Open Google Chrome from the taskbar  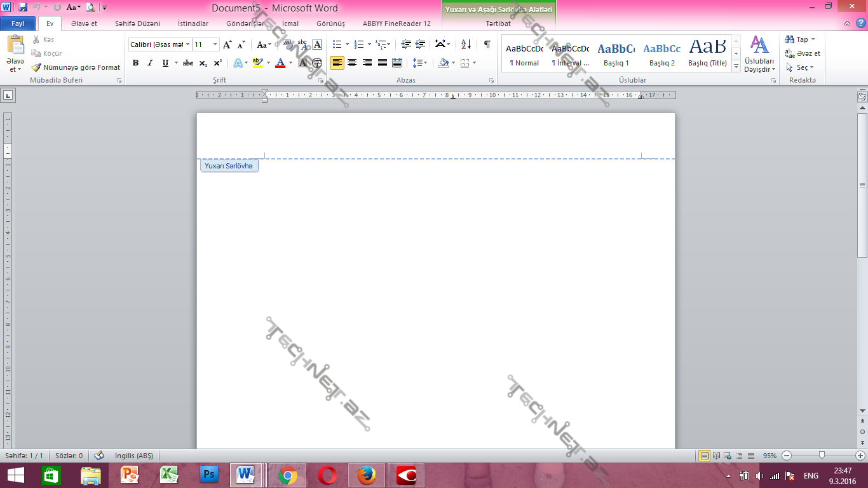288,475
